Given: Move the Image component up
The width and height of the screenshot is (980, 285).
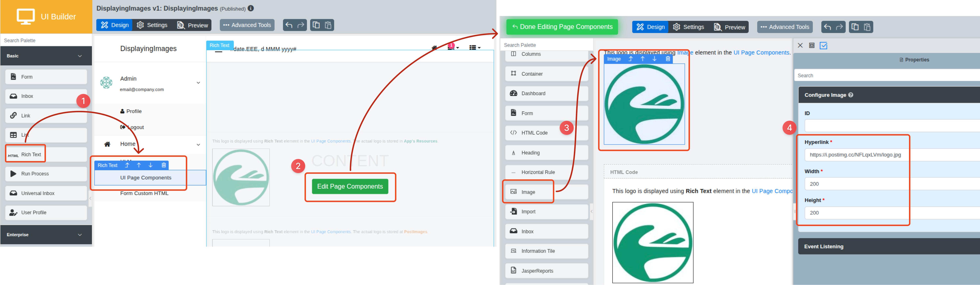Looking at the screenshot, I should (643, 59).
